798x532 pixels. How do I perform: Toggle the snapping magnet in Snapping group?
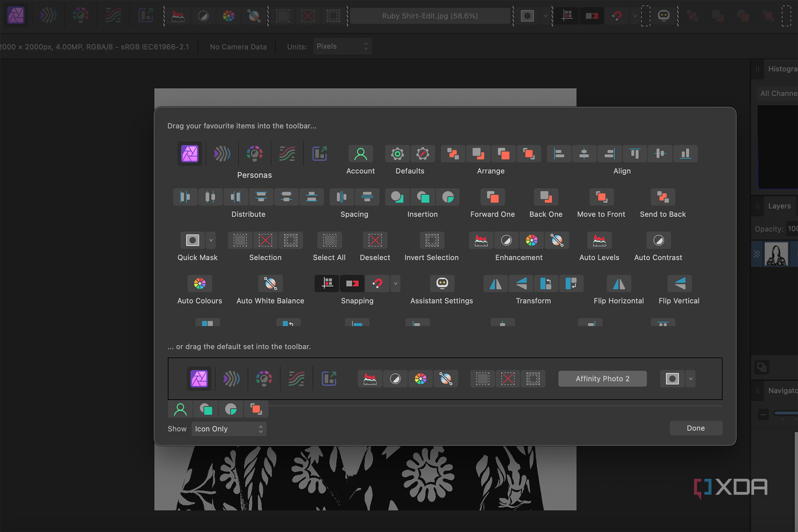[377, 283]
